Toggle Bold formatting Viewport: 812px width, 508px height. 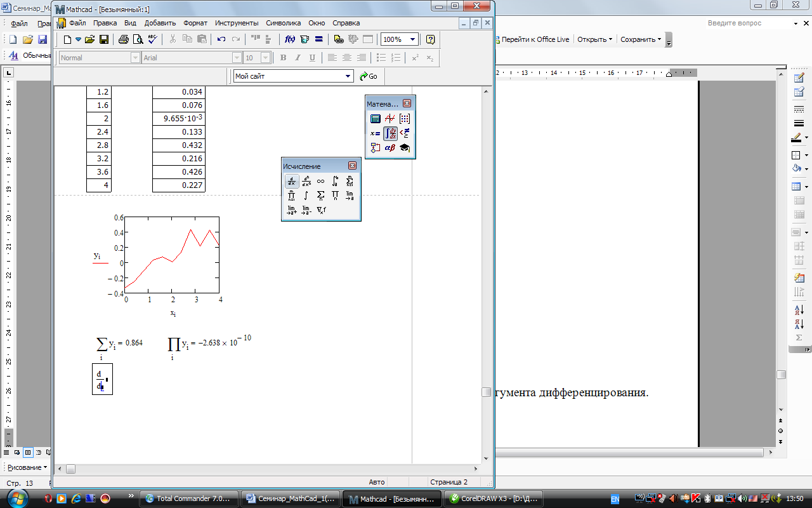283,58
